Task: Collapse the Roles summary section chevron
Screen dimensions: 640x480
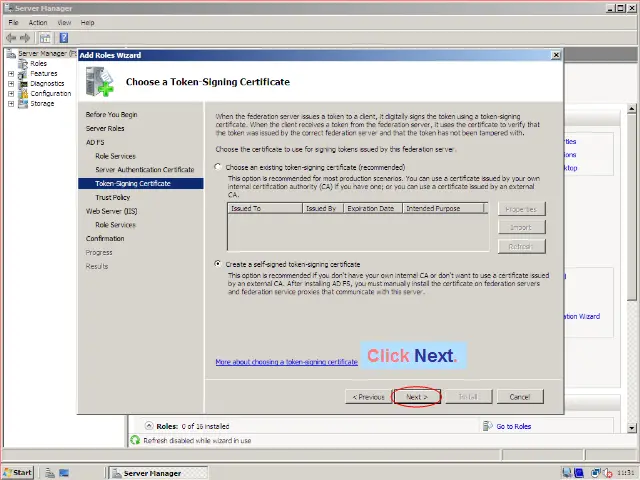Action: coord(149,426)
